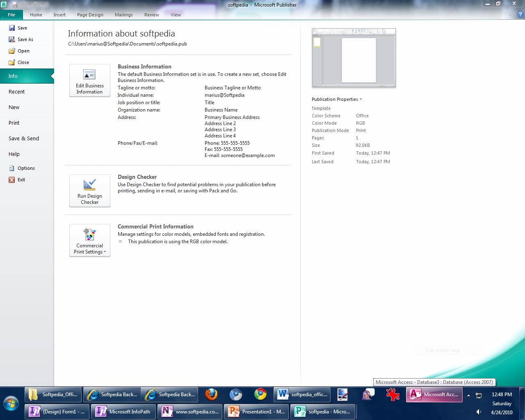Click the softpedia Publisher taskbar button
Screen dimensions: 525x420
coord(323,412)
